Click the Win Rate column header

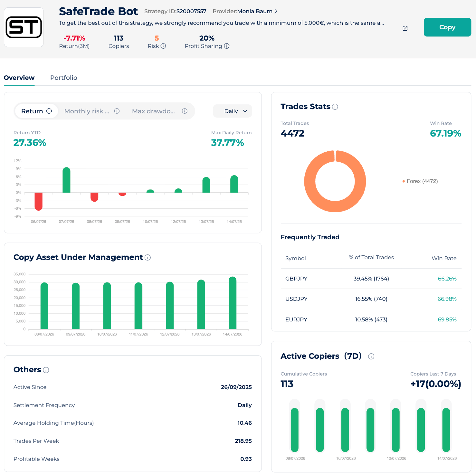444,258
